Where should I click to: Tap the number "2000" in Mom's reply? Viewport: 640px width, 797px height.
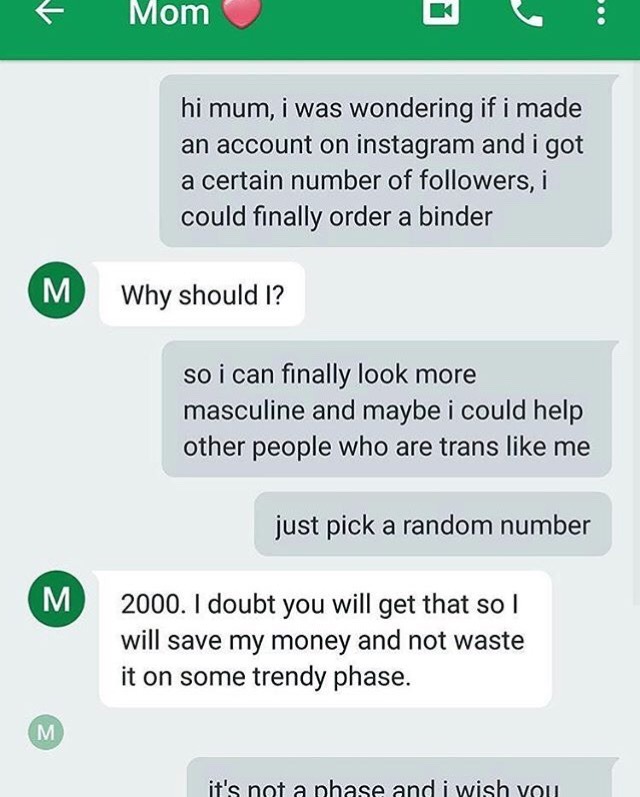pos(149,604)
